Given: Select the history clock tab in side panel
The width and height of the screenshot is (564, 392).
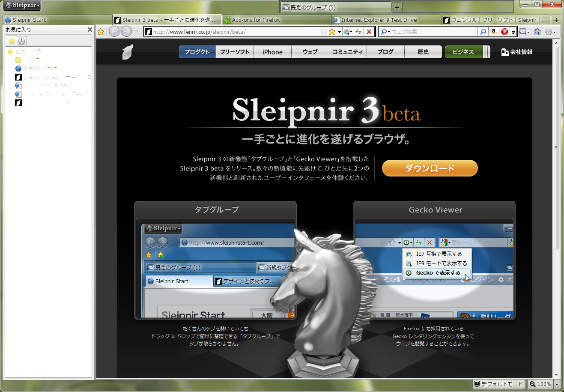Looking at the screenshot, I should (22, 41).
